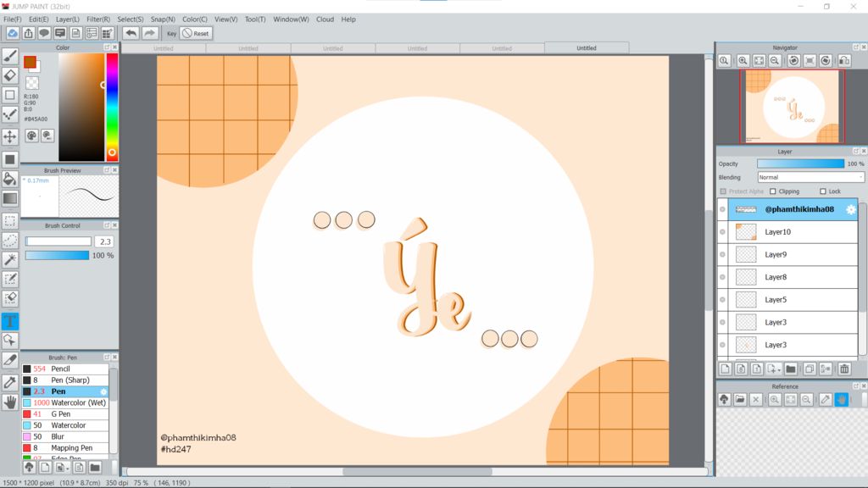The width and height of the screenshot is (868, 488).
Task: Click the Reset button
Action: 196,33
